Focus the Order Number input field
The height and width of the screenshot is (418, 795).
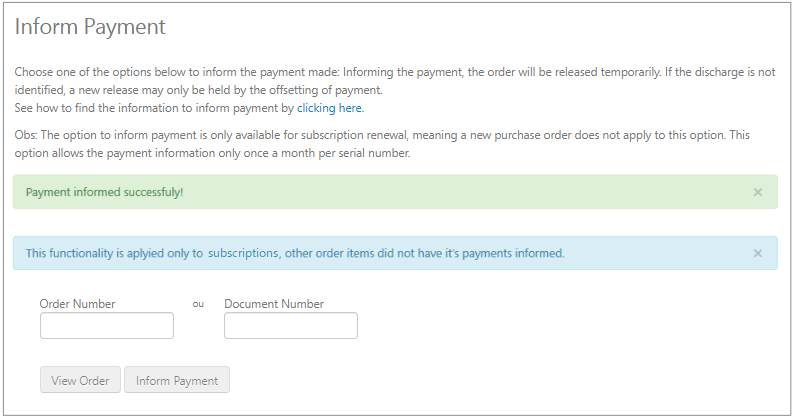click(x=107, y=325)
